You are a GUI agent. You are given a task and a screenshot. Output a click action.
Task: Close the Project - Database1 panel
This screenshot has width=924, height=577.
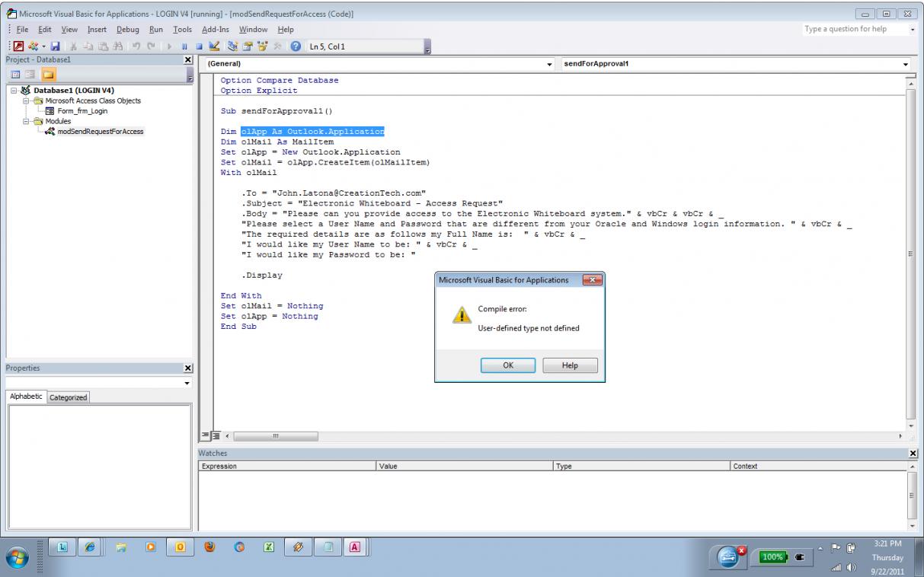(x=189, y=59)
